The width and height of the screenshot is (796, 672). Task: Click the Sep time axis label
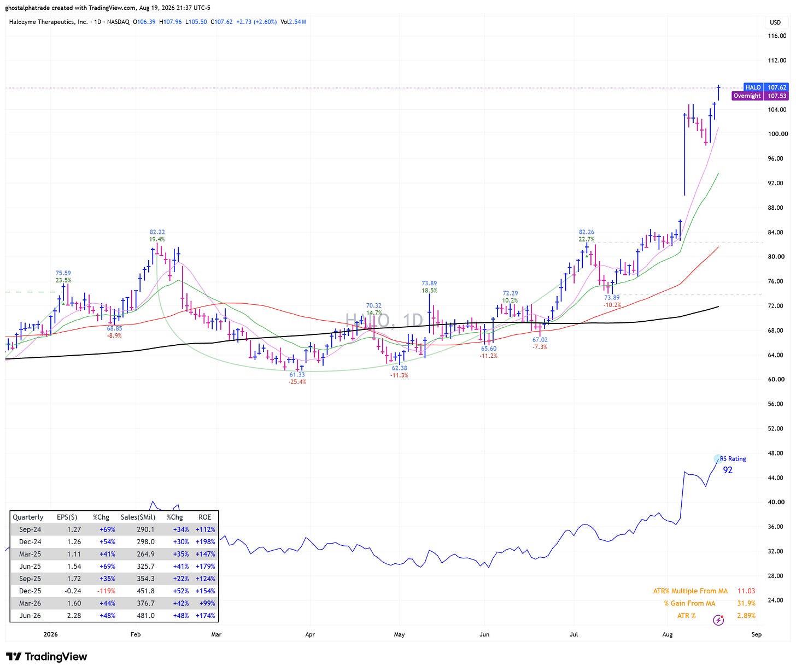[757, 634]
